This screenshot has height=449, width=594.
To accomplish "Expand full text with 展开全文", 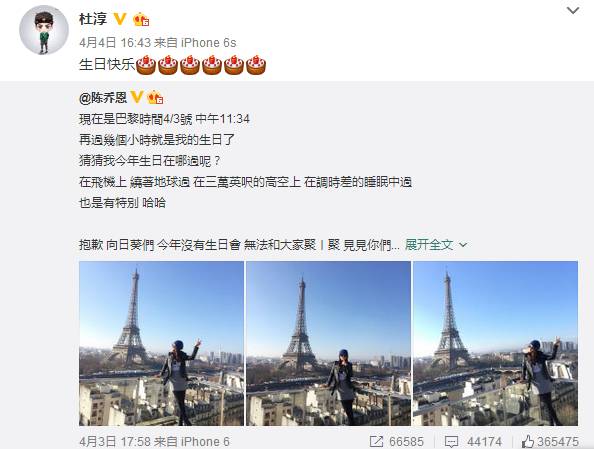I will click(429, 245).
